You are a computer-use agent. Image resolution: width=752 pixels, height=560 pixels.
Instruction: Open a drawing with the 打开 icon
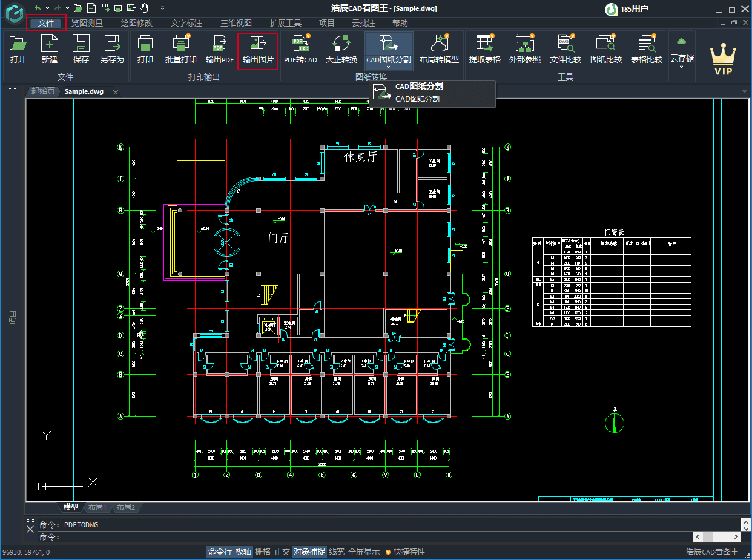pos(18,48)
